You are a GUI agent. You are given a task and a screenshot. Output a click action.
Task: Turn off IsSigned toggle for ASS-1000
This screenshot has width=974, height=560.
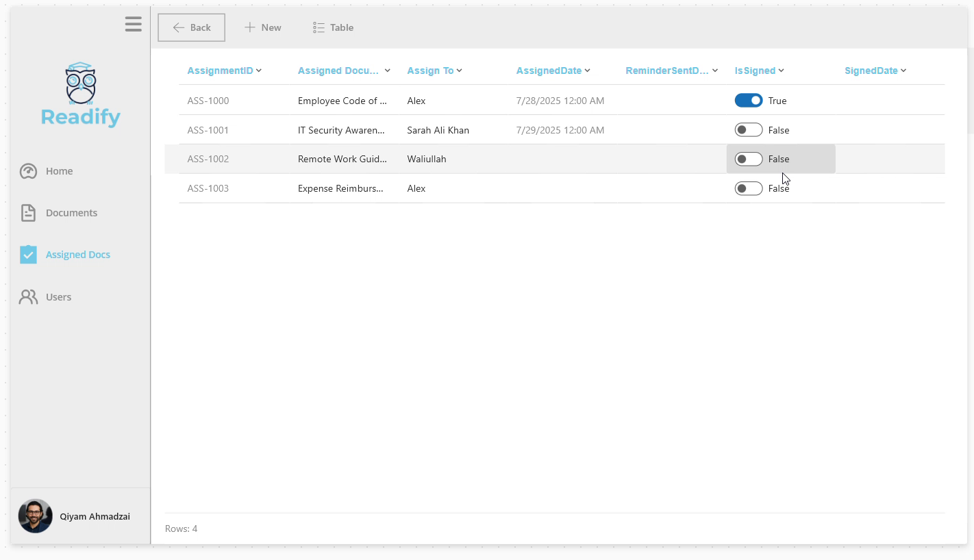click(x=748, y=101)
